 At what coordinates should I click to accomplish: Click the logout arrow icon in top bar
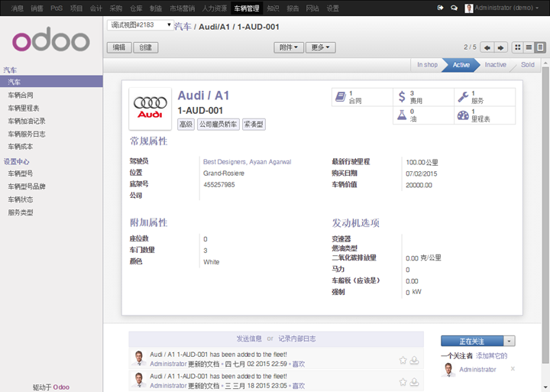[440, 8]
